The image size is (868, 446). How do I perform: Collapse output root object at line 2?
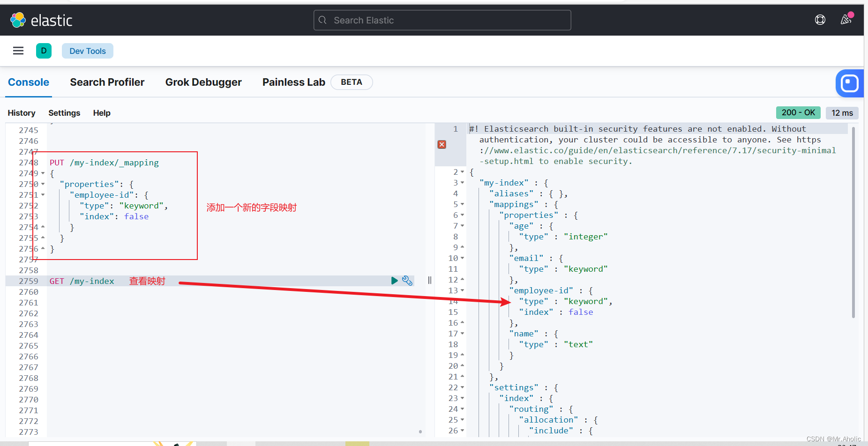coord(462,172)
